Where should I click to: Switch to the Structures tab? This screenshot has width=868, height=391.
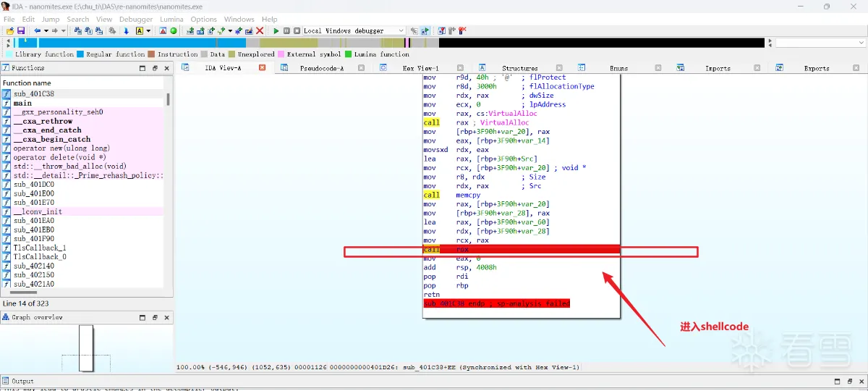tap(520, 68)
